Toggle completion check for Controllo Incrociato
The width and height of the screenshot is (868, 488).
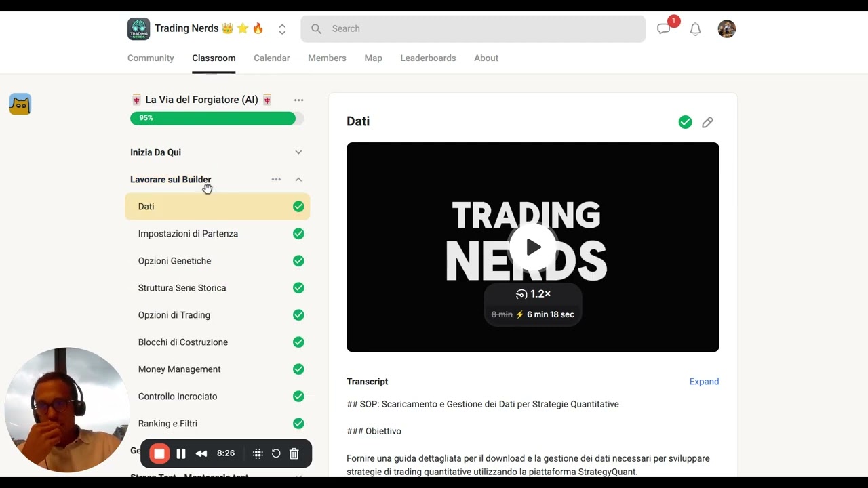(298, 396)
